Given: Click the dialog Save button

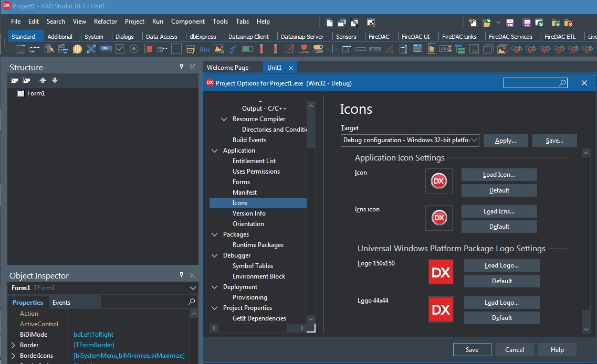Looking at the screenshot, I should coord(472,349).
